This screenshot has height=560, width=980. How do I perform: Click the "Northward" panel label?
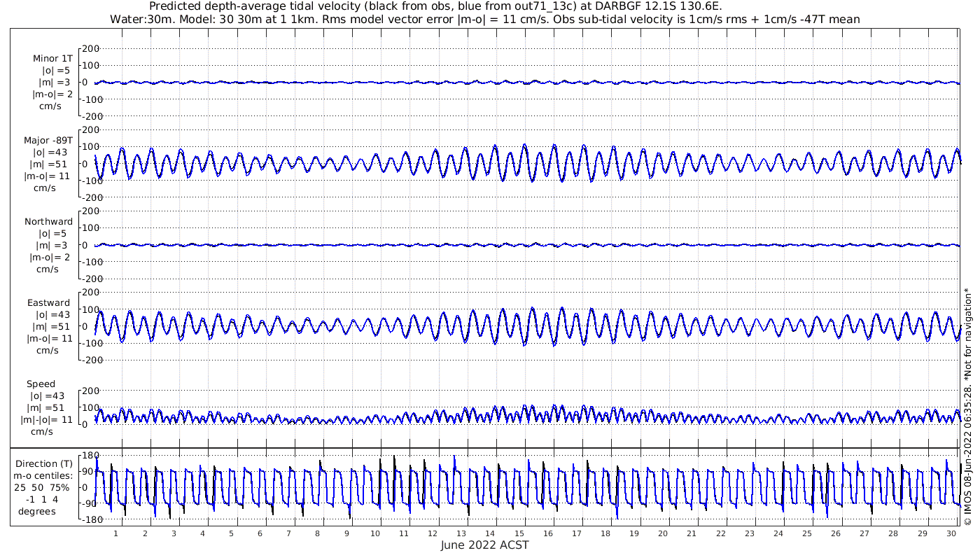point(48,222)
